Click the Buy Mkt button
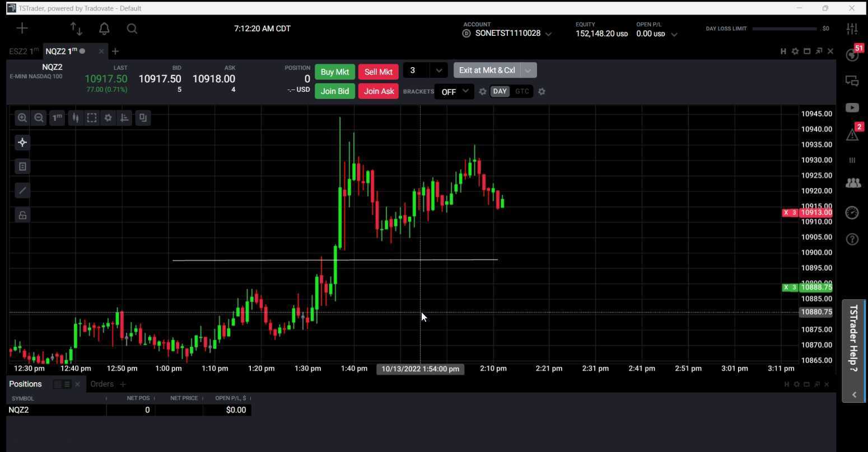This screenshot has width=868, height=452. 334,72
